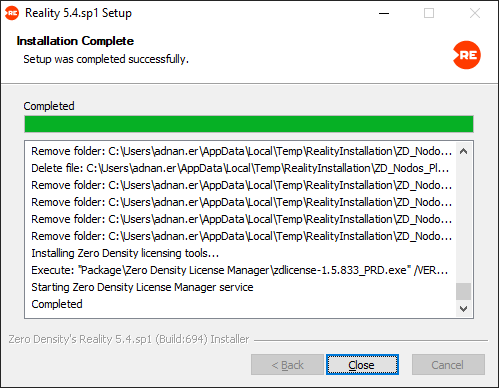Click the scrollbar thumb in the install log
The width and height of the screenshot is (499, 388).
pyautogui.click(x=463, y=292)
